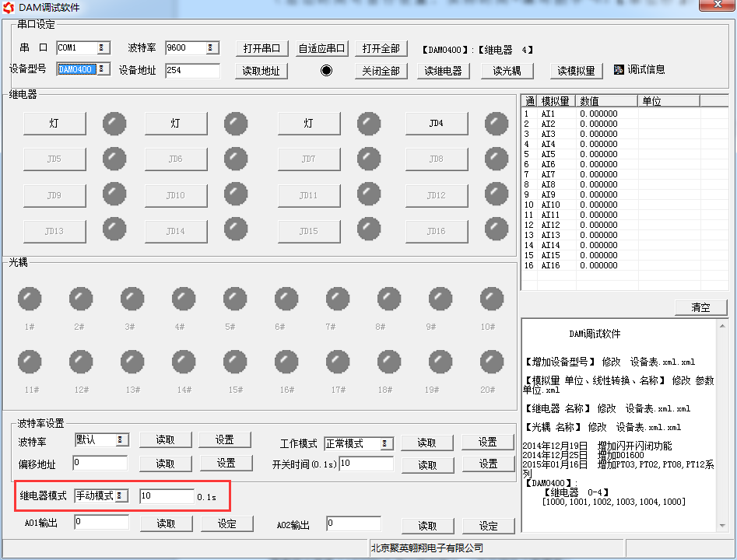This screenshot has width=737, height=560.
Task: Click optocoupler indicator 6#
Action: point(286,299)
